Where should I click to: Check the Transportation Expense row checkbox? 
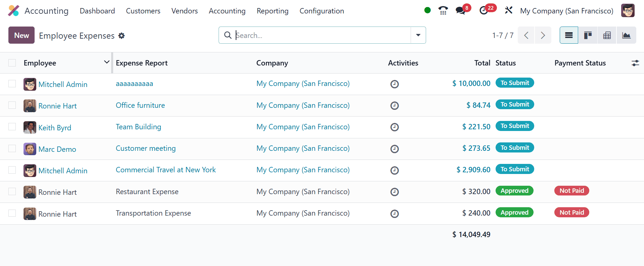(12, 213)
